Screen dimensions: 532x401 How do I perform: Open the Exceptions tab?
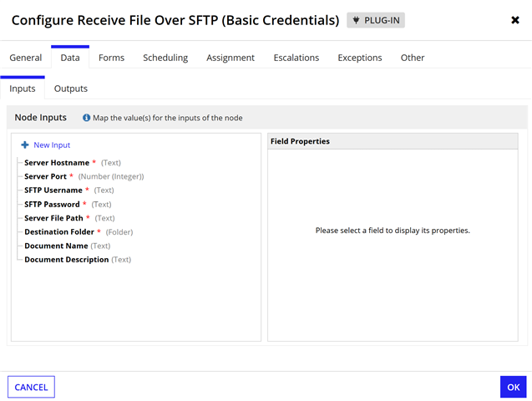[x=360, y=58]
